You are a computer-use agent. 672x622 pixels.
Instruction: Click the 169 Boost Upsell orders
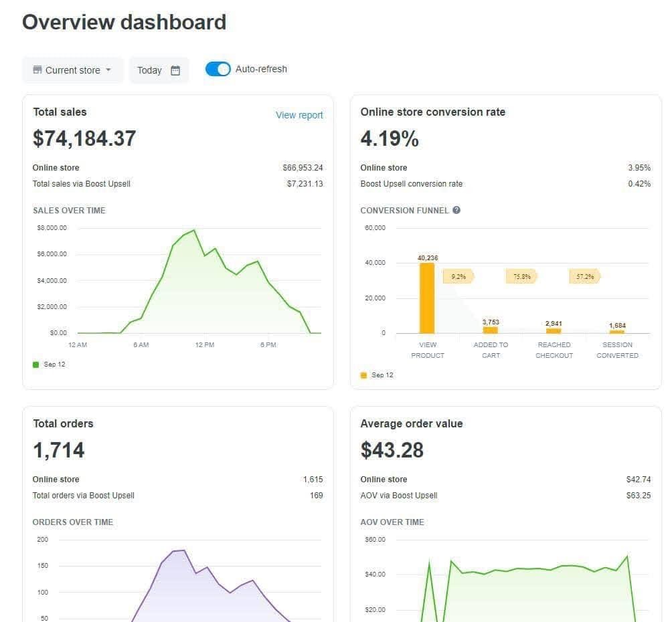pyautogui.click(x=317, y=496)
